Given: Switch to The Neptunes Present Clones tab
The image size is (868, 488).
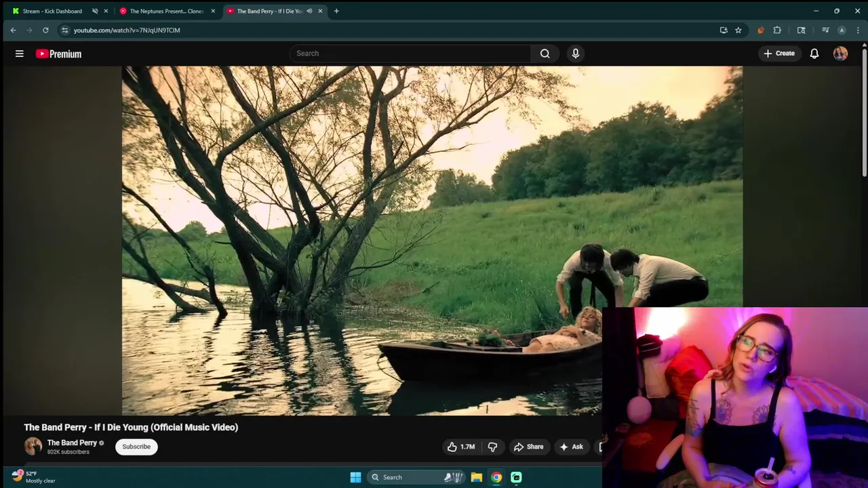Looking at the screenshot, I should point(166,11).
